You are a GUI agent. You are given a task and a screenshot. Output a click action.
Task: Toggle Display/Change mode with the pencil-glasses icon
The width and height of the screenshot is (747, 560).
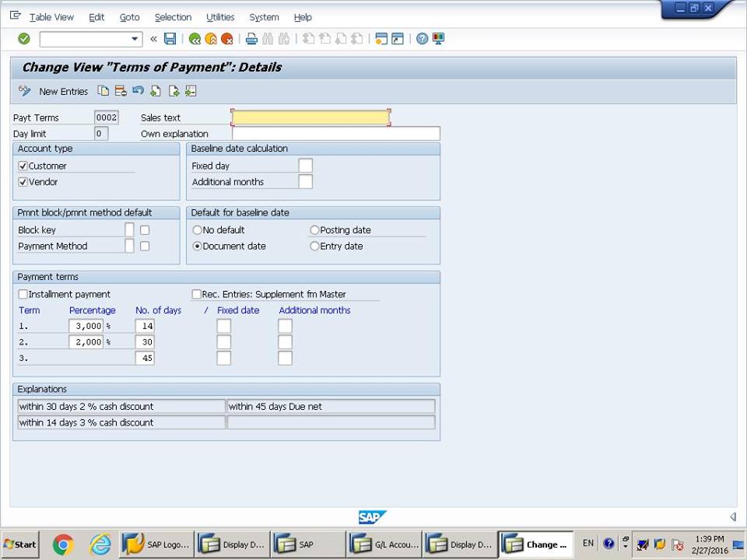coord(24,91)
